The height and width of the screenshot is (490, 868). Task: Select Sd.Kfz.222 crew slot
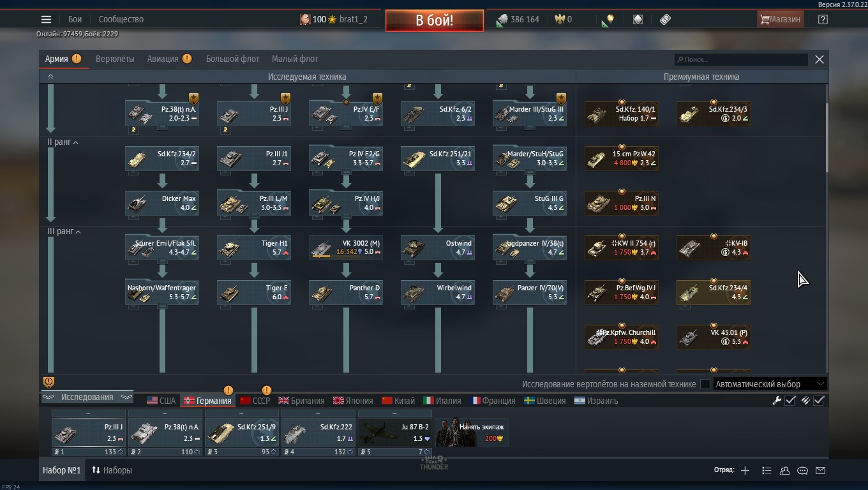click(318, 433)
